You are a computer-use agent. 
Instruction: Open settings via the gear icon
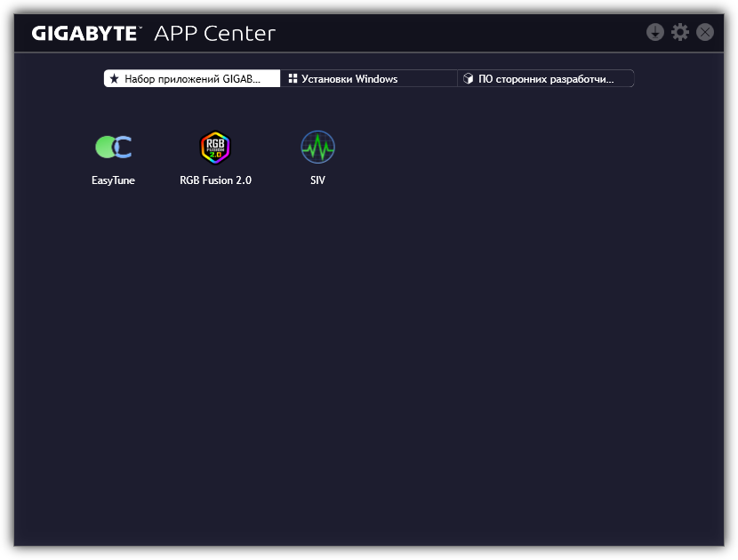pos(680,33)
